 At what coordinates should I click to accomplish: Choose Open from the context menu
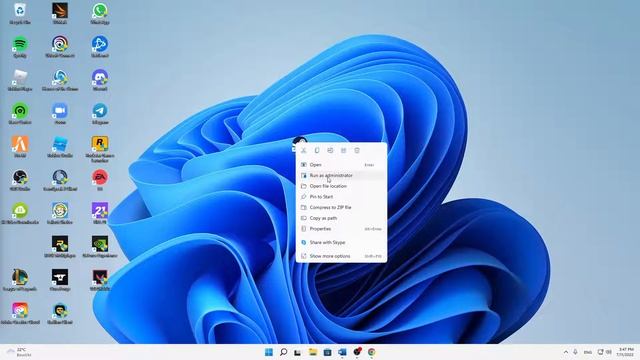(341, 165)
